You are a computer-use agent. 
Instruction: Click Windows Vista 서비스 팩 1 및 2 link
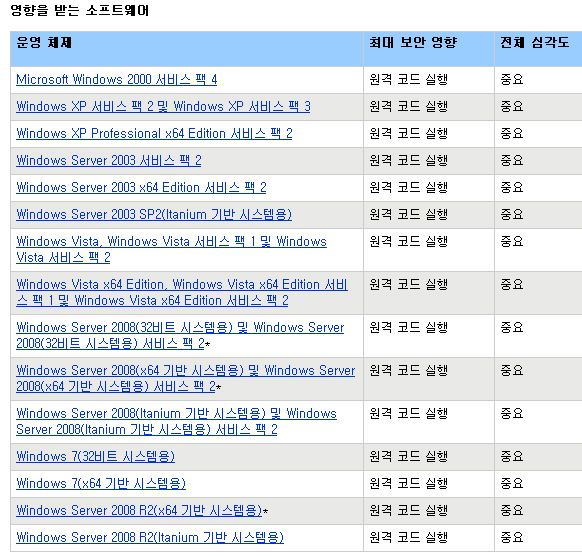pos(171,249)
